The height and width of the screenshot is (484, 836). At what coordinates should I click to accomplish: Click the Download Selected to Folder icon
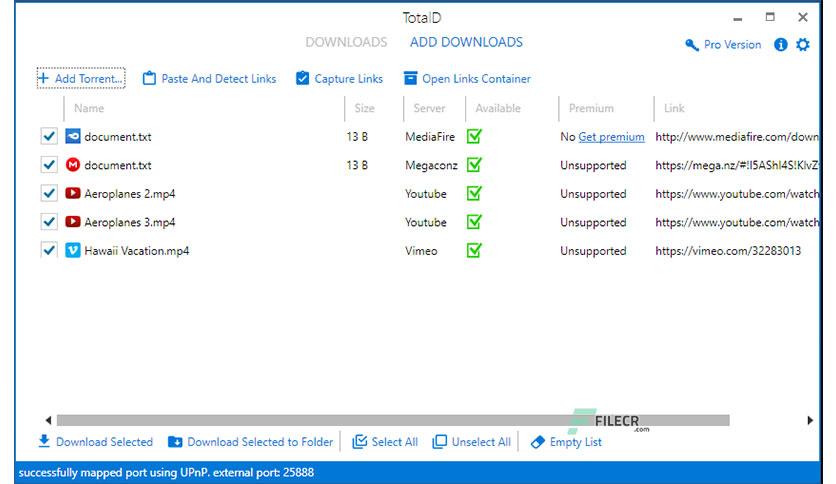pyautogui.click(x=175, y=442)
